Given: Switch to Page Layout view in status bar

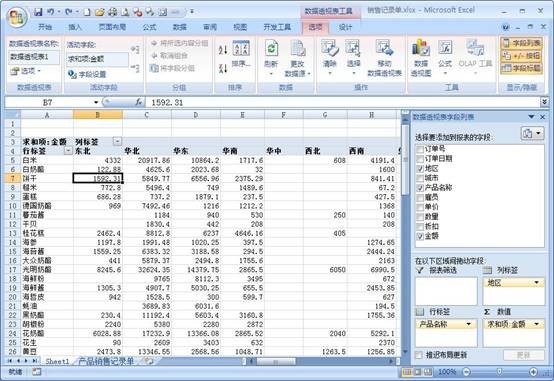Looking at the screenshot, I should [x=418, y=372].
